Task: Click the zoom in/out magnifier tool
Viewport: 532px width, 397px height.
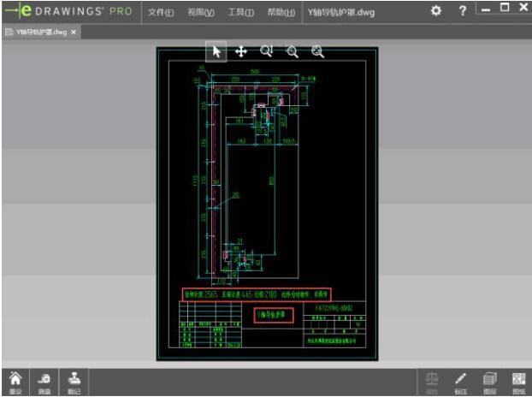Action: click(x=292, y=51)
